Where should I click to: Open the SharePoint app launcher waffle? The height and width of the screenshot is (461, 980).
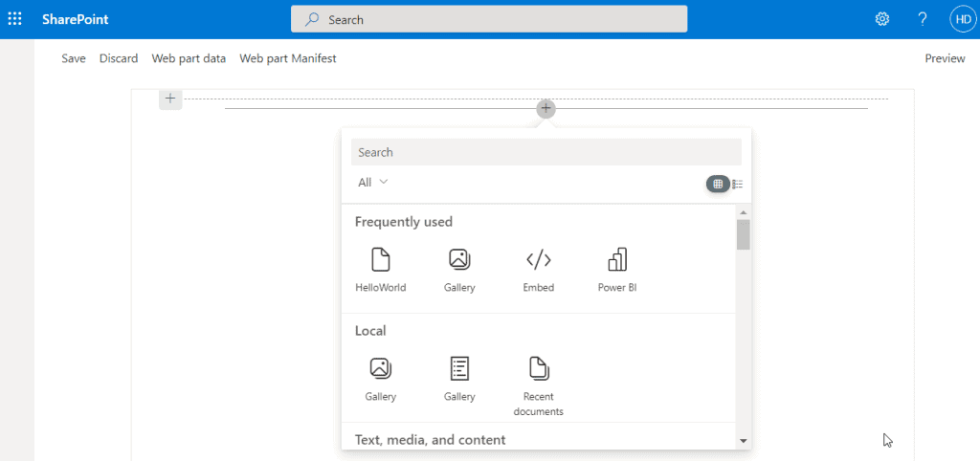(14, 19)
